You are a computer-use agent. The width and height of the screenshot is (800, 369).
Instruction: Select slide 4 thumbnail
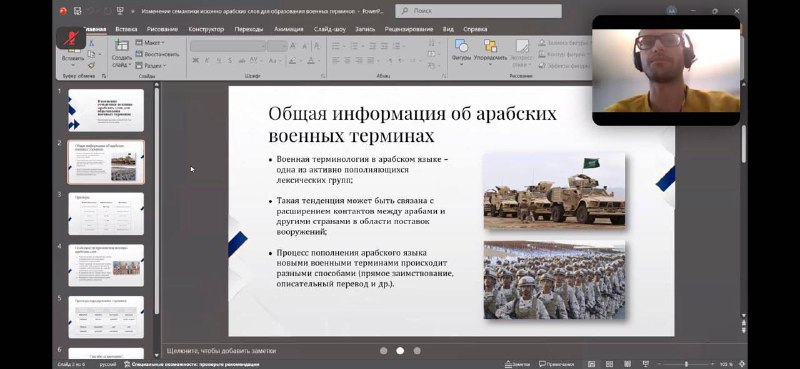[x=106, y=265]
